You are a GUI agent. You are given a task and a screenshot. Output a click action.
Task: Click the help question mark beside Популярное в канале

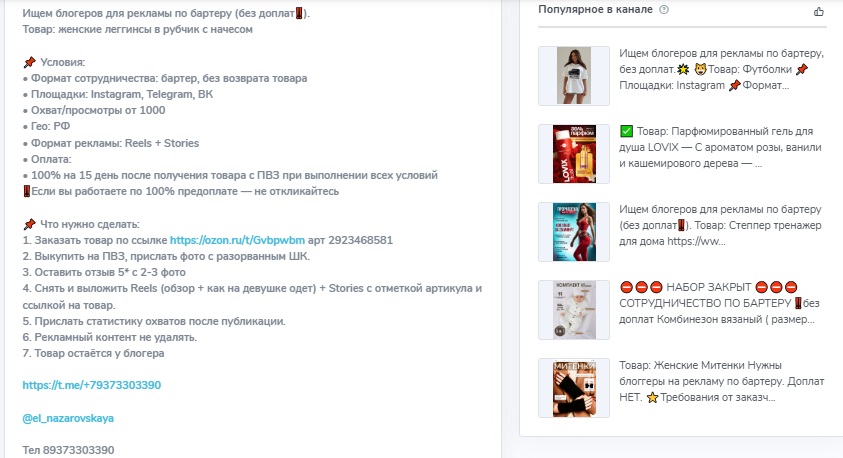pyautogui.click(x=664, y=10)
